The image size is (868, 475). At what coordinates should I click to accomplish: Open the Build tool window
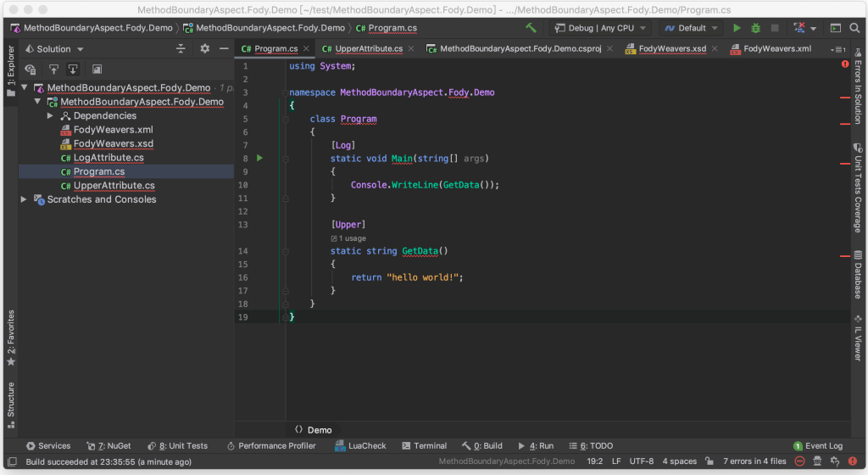pos(482,445)
